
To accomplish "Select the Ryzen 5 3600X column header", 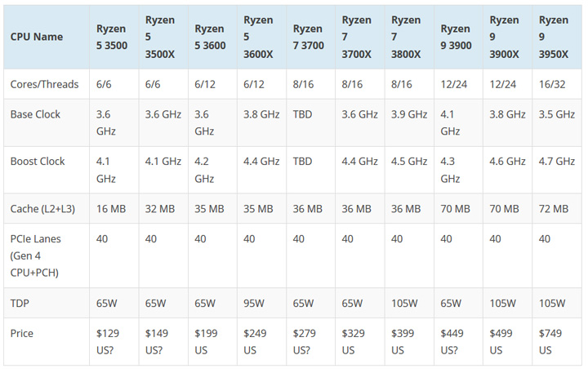I will click(261, 37).
